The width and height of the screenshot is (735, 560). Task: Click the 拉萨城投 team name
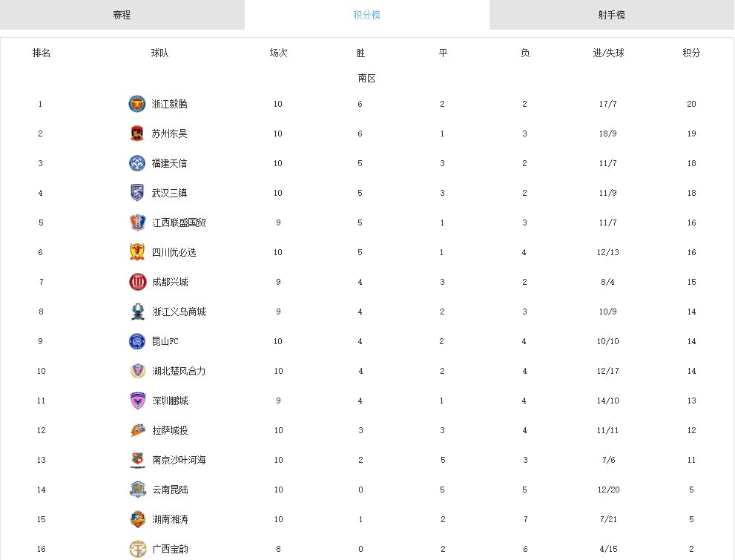click(x=170, y=430)
